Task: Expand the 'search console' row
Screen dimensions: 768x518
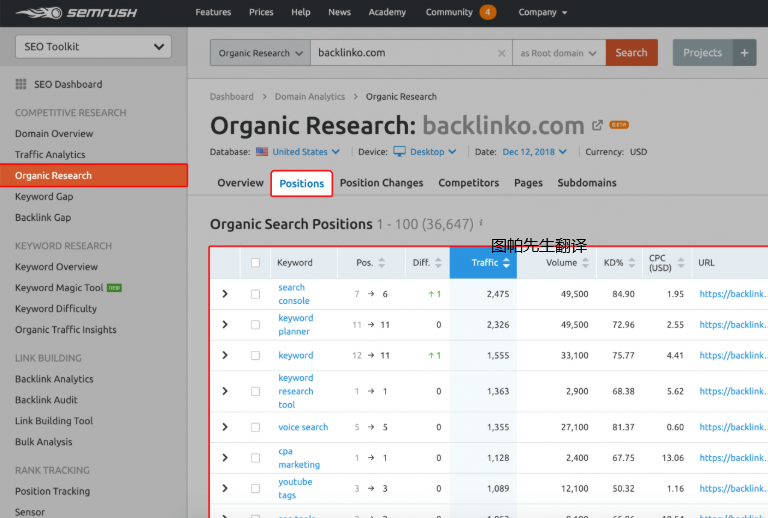Action: coord(225,294)
